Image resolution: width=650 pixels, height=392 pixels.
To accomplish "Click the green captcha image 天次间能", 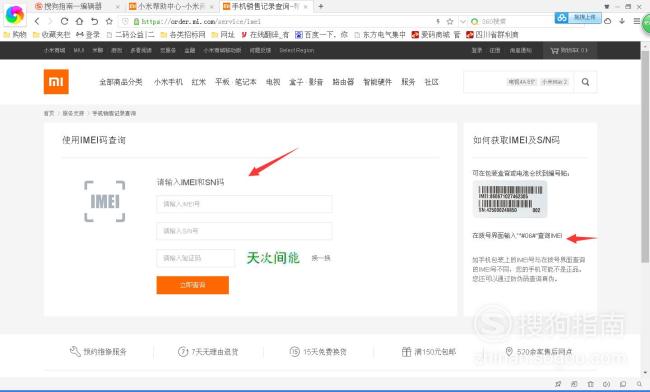I will [273, 258].
